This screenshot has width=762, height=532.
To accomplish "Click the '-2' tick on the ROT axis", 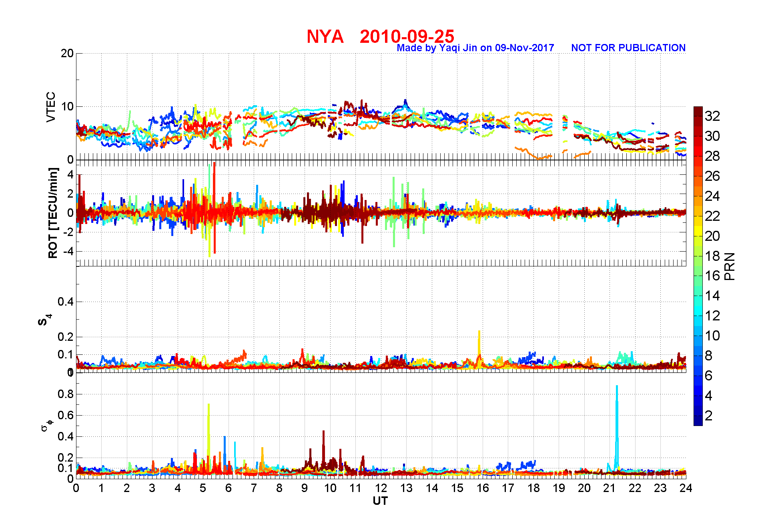I will pyautogui.click(x=68, y=232).
